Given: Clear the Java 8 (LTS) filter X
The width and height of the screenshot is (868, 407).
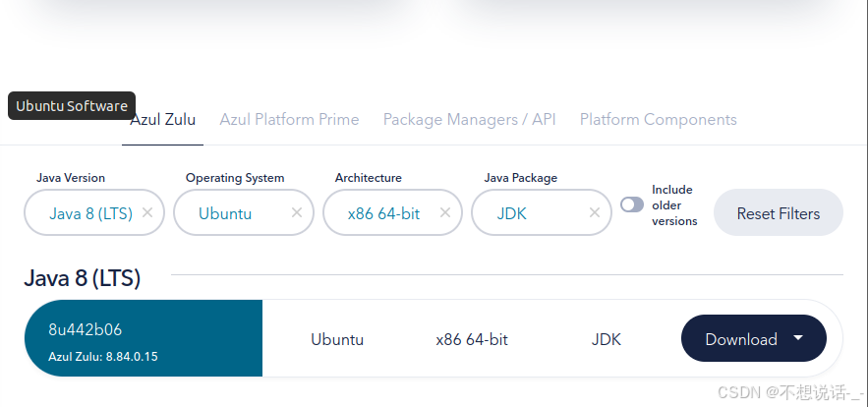Looking at the screenshot, I should pos(147,212).
